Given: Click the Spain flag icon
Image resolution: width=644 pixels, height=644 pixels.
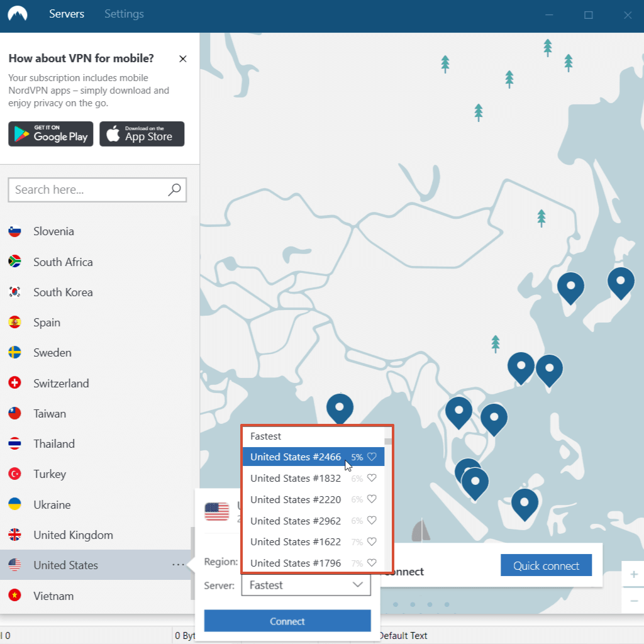Looking at the screenshot, I should click(x=15, y=323).
